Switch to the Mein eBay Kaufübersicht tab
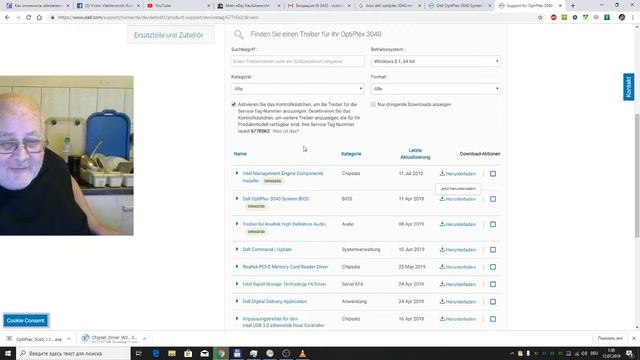Image resolution: width=640 pixels, height=360 pixels. [x=249, y=6]
